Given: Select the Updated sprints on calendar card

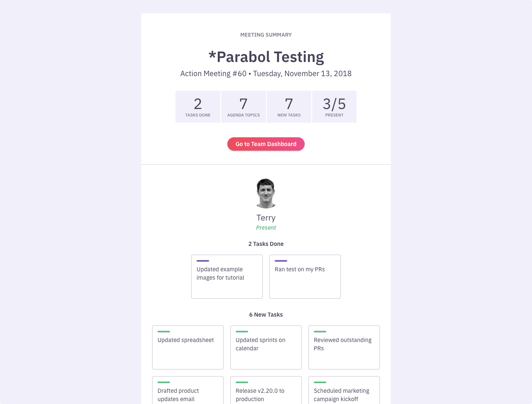Looking at the screenshot, I should click(x=266, y=347).
